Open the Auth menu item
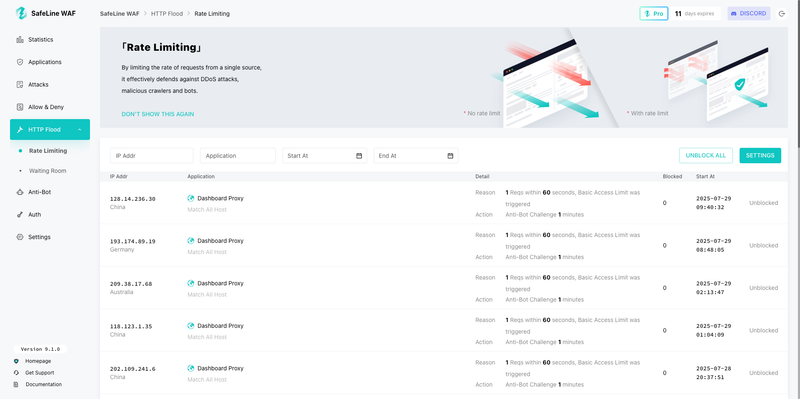Screen dimensions: 800x399 click(50, 215)
